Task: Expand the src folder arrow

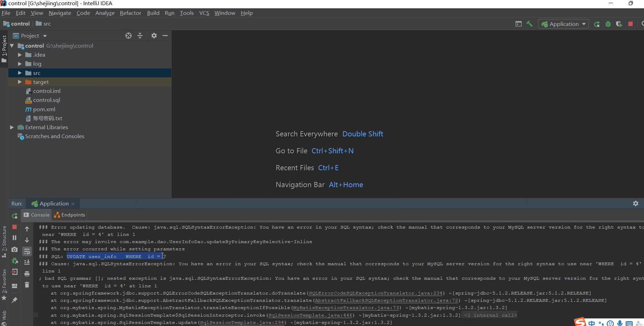Action: pos(20,73)
